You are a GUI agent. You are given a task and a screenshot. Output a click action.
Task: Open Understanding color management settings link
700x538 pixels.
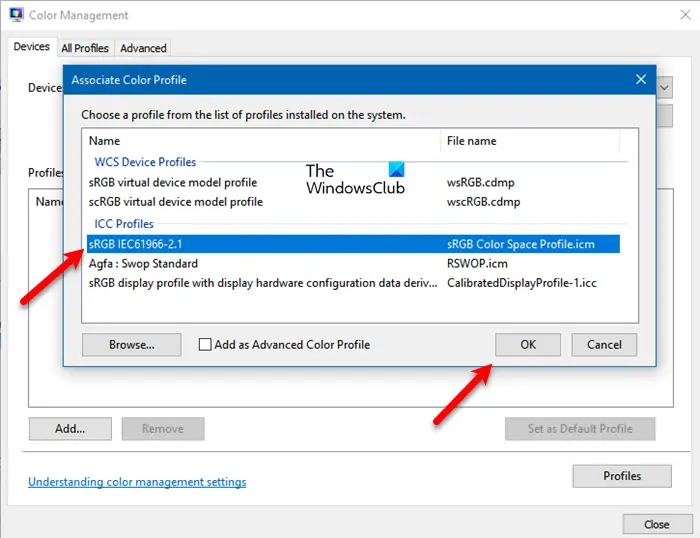pos(137,482)
